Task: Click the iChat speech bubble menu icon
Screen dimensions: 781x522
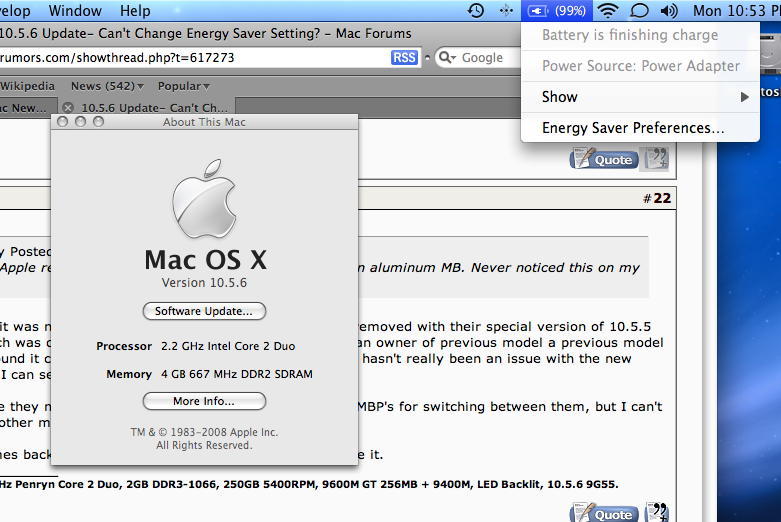Action: pyautogui.click(x=639, y=10)
